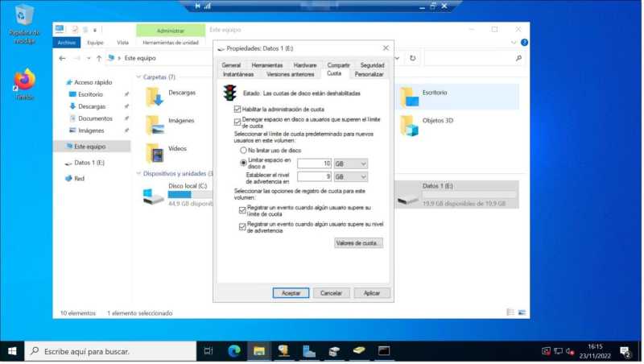Image resolution: width=644 pixels, height=364 pixels.
Task: Click the Explorer search magnifier icon
Action: coord(518,58)
